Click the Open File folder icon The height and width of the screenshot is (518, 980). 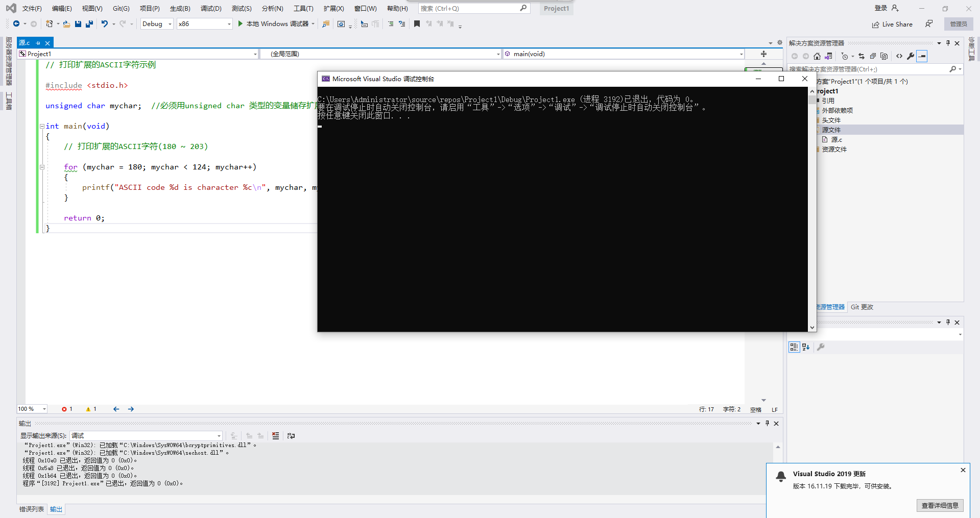(x=66, y=23)
